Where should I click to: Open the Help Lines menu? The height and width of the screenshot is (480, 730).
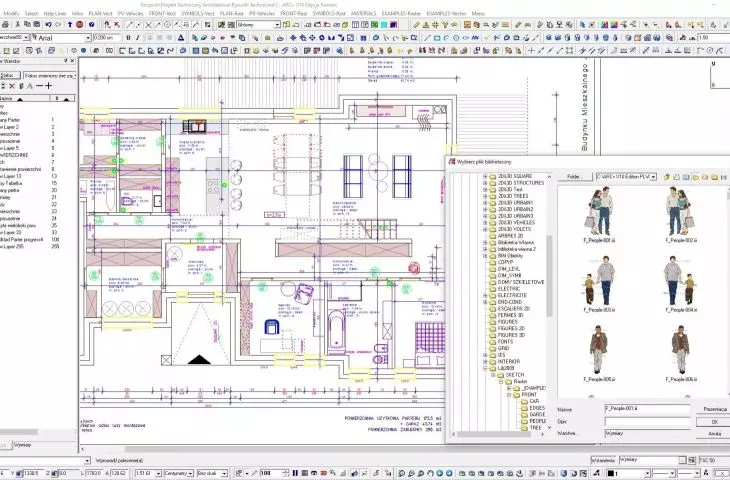point(55,14)
